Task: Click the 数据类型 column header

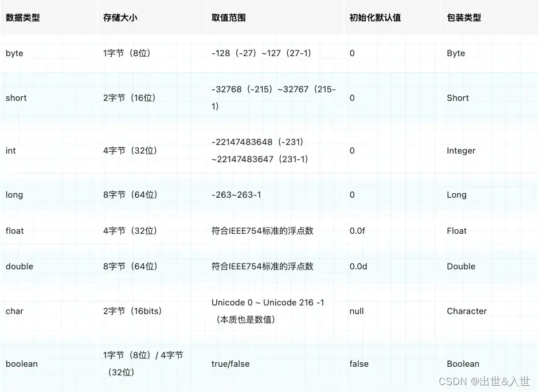Action: tap(23, 18)
